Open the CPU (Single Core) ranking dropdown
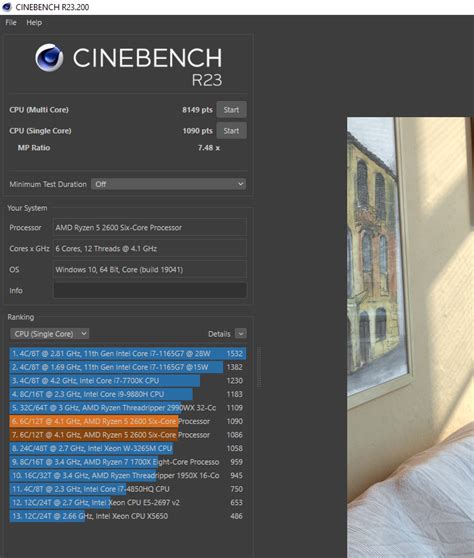 (49, 334)
